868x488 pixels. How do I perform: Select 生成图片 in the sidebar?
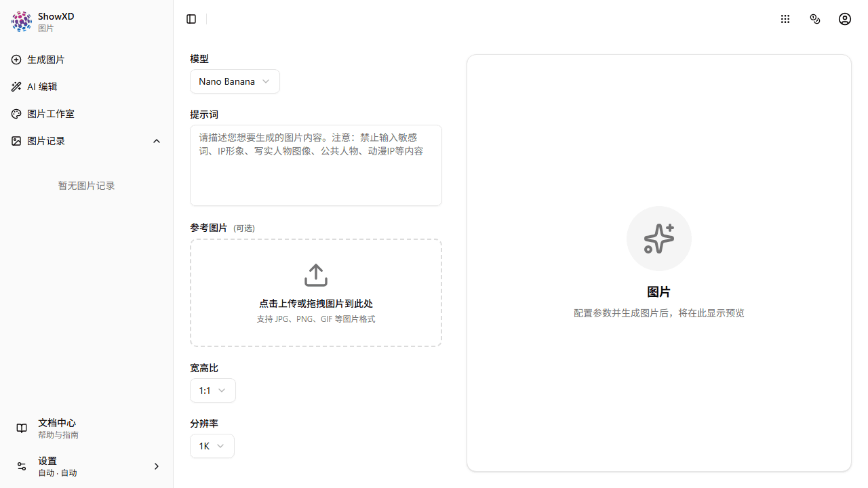pyautogui.click(x=45, y=60)
